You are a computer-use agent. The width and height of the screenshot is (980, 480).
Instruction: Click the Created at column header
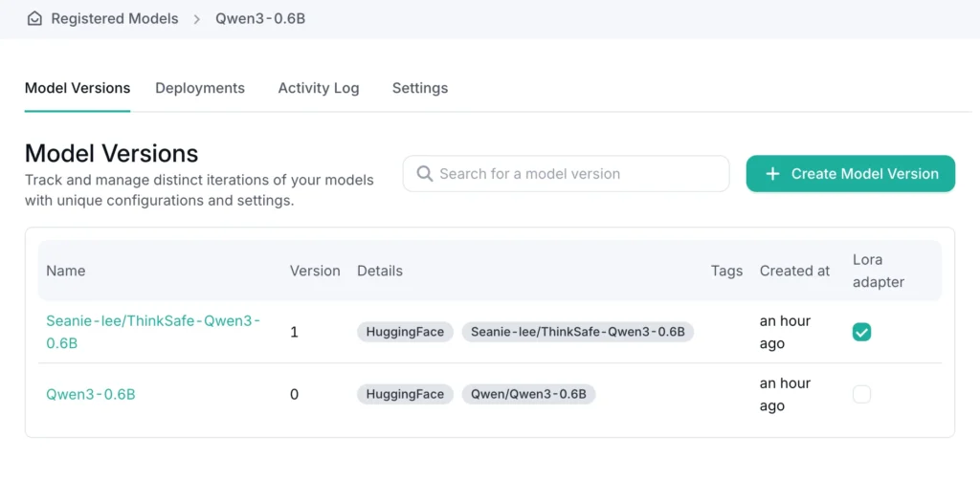(x=794, y=271)
